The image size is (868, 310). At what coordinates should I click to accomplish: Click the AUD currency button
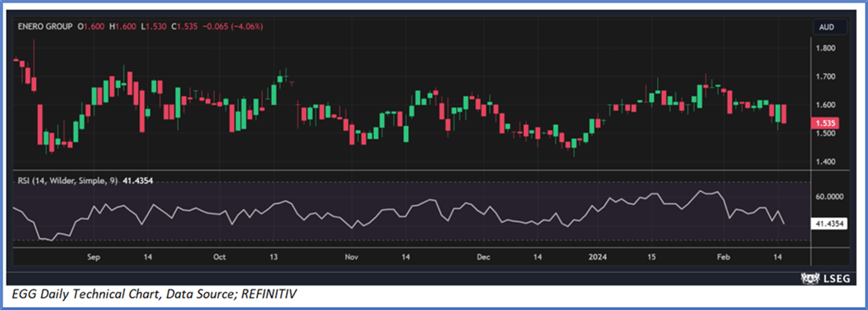pyautogui.click(x=830, y=26)
